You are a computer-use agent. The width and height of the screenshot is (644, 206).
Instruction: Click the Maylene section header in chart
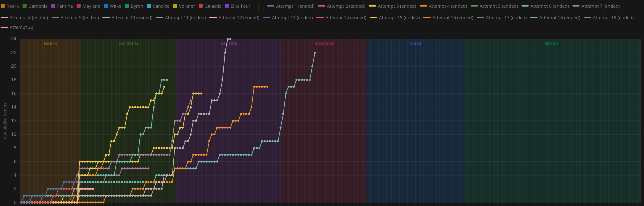pyautogui.click(x=324, y=43)
